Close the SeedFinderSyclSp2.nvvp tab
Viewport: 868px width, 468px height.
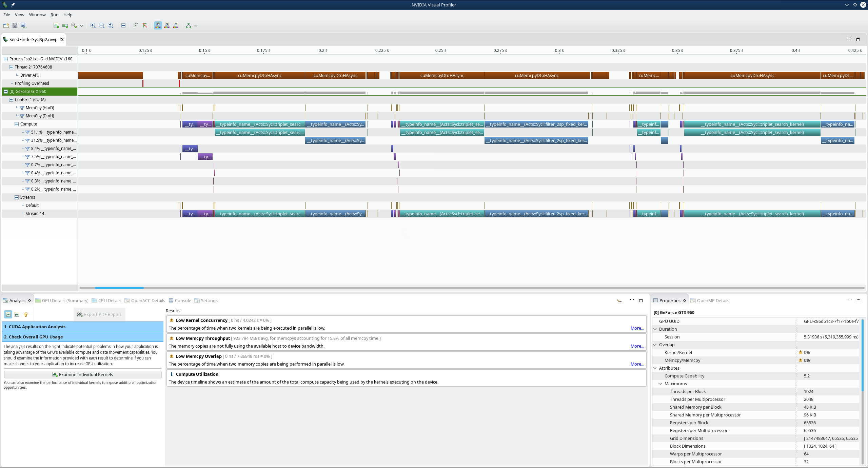[x=62, y=39]
